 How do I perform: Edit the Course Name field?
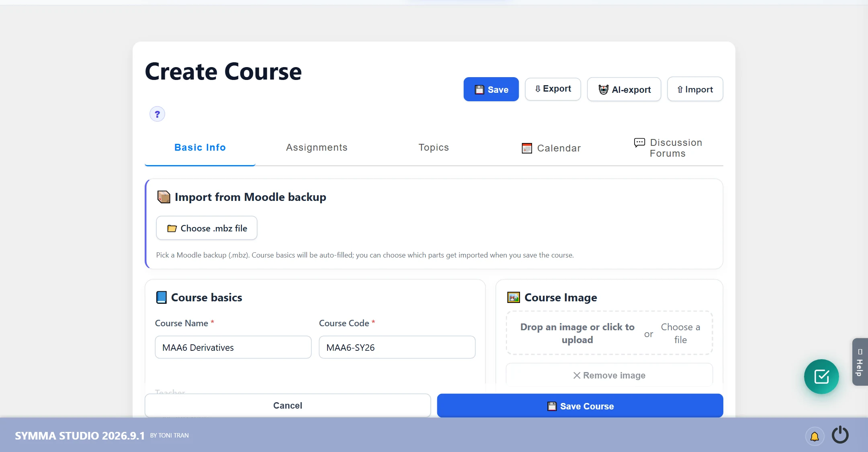pos(233,347)
